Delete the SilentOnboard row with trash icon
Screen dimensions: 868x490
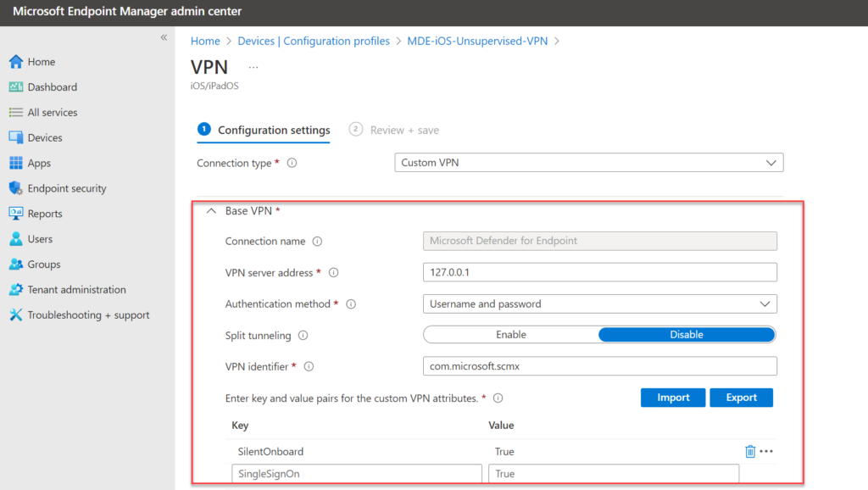point(750,451)
